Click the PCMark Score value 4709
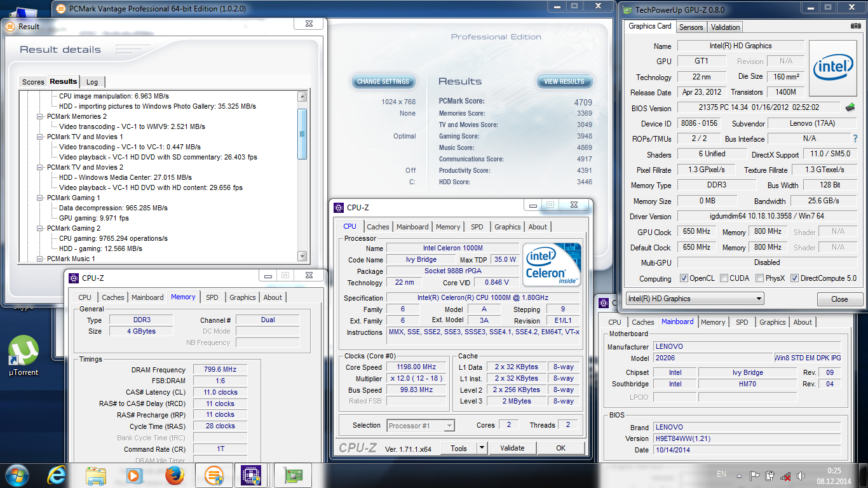868x488 pixels. point(583,102)
